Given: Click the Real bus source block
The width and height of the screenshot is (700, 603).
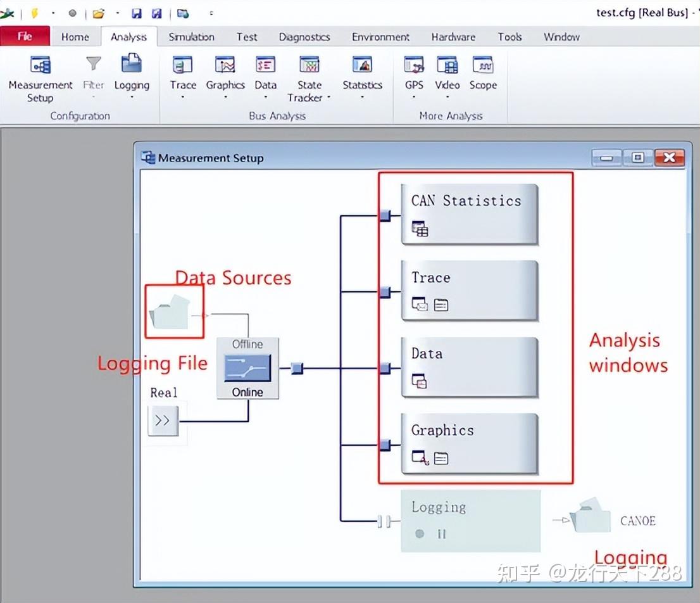Looking at the screenshot, I should pos(163,421).
